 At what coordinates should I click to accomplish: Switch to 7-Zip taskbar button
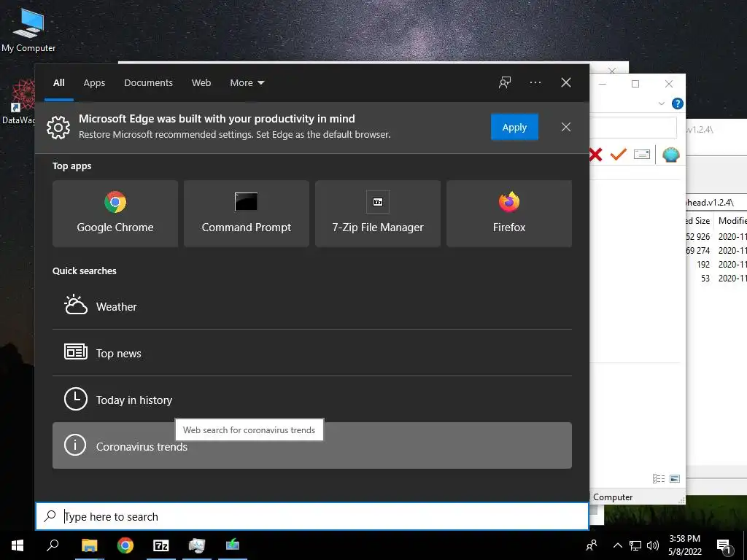click(x=161, y=545)
